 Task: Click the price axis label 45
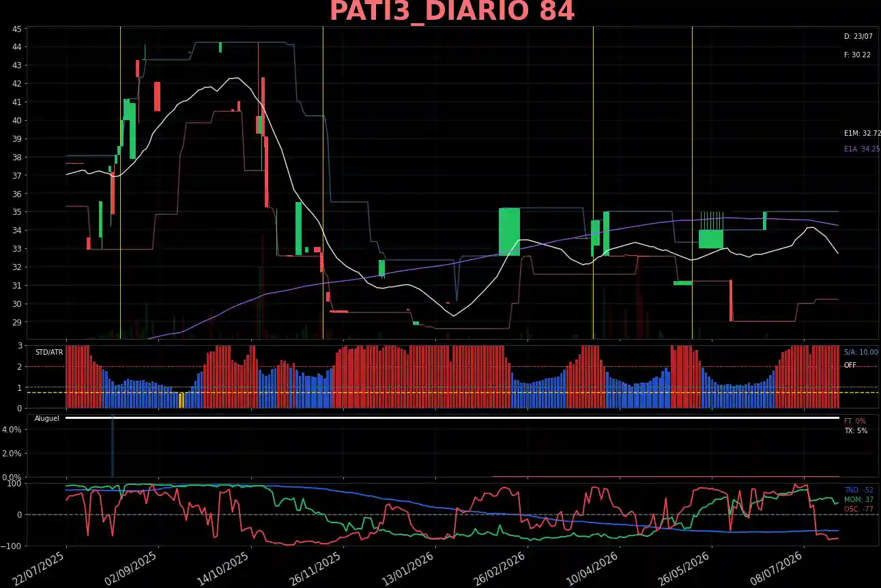[x=16, y=29]
